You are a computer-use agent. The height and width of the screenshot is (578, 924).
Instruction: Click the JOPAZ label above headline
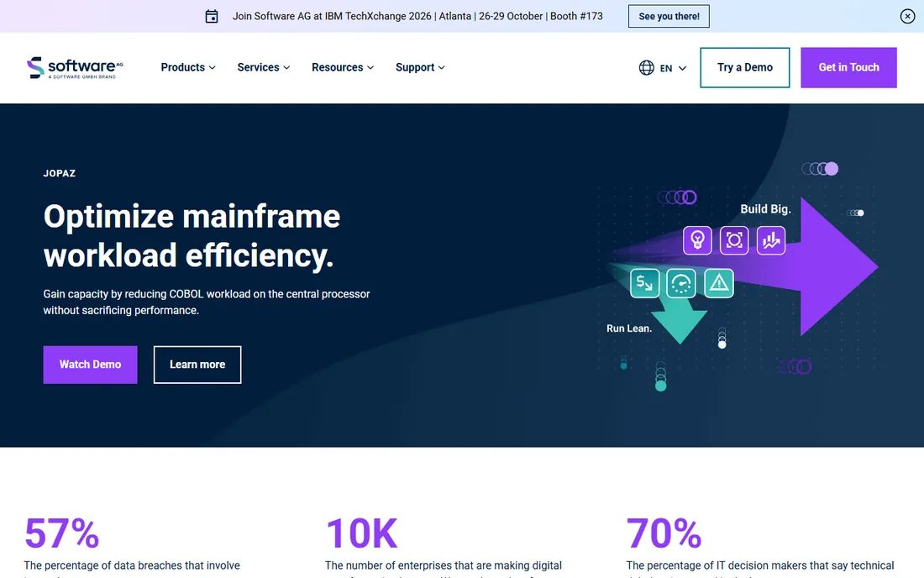(60, 173)
